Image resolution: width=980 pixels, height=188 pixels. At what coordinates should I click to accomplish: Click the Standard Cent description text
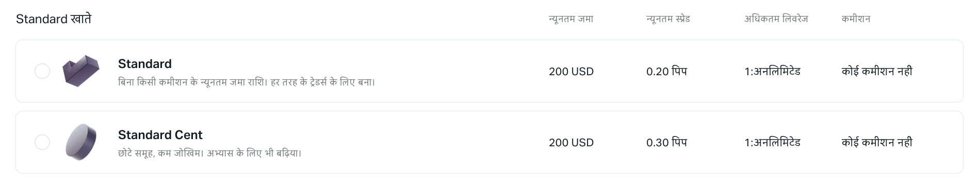coord(210,153)
